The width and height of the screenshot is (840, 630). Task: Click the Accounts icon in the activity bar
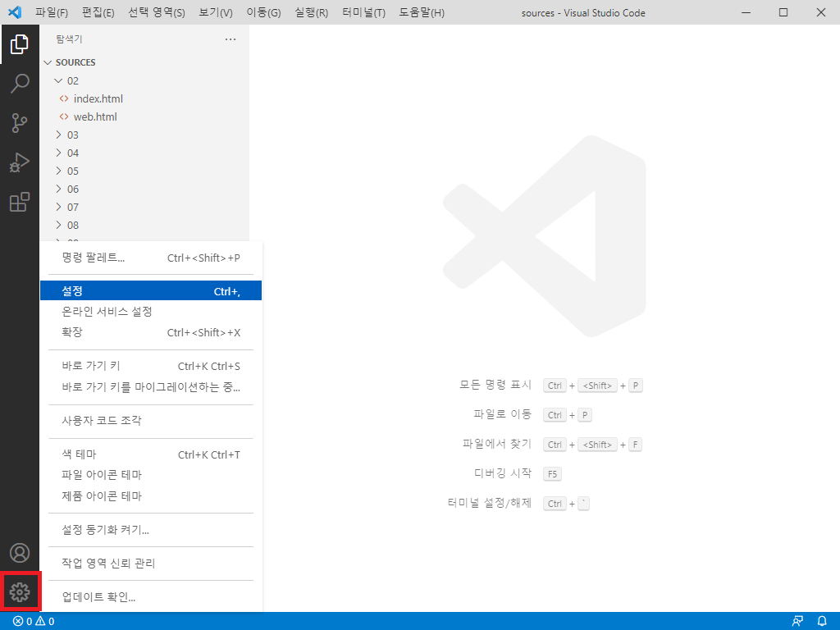click(20, 553)
